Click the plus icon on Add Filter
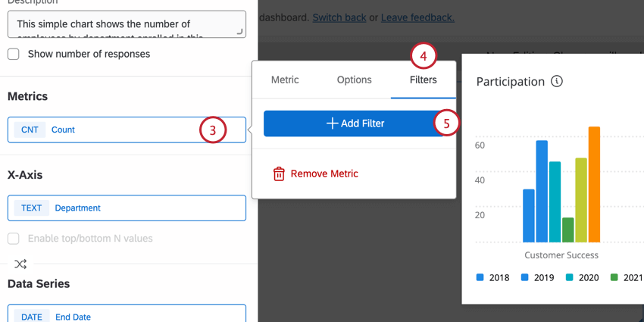Screen dimensions: 644x322 click(x=332, y=123)
